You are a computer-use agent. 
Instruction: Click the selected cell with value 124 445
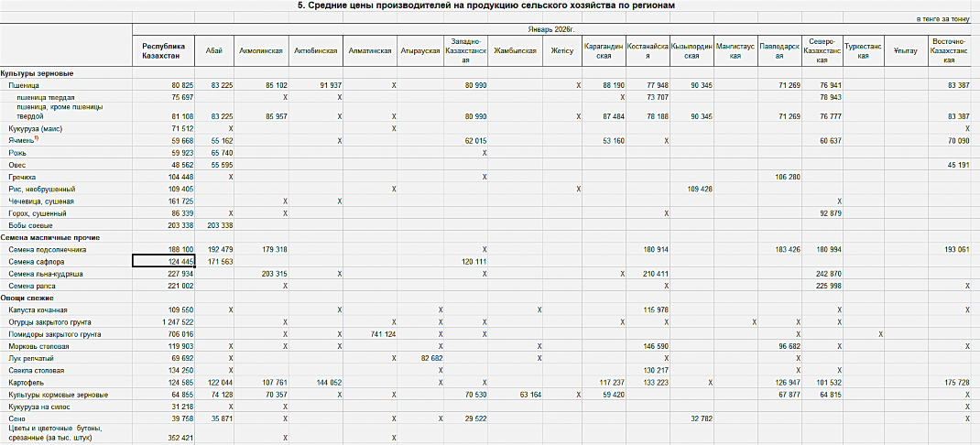coord(164,261)
